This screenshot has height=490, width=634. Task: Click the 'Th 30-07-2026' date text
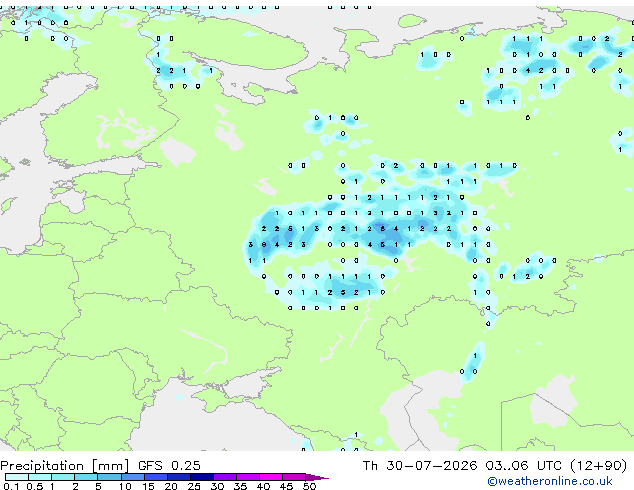click(420, 466)
